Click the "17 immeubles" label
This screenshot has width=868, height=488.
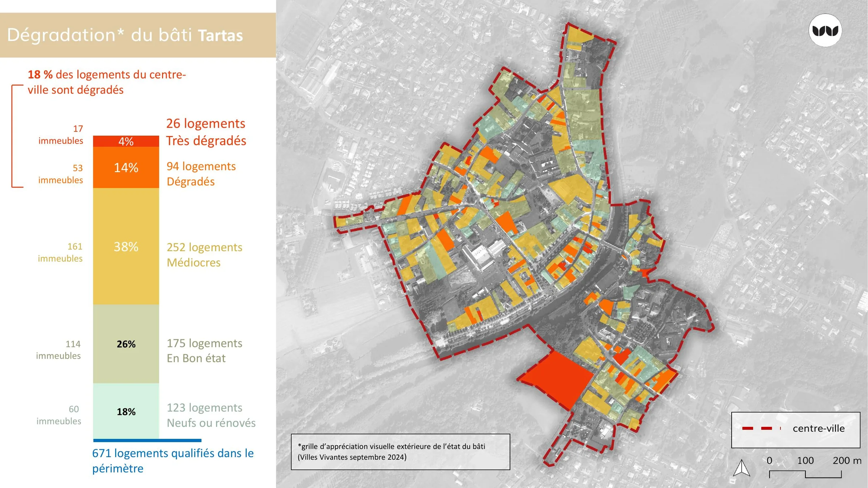tap(61, 134)
